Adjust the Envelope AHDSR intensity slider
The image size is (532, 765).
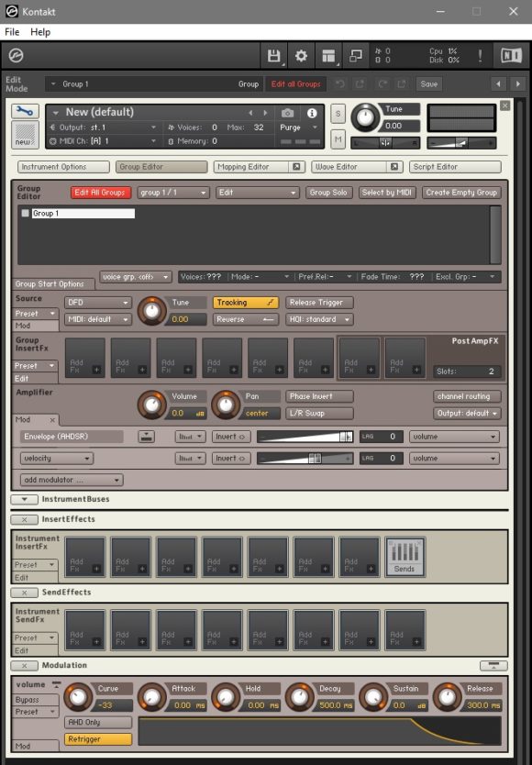pos(305,437)
